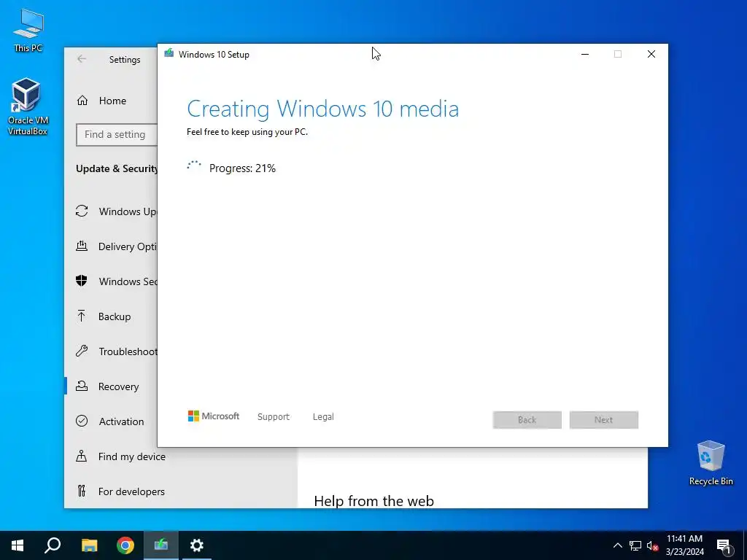This screenshot has height=560, width=747.
Task: Click the Progress: 21% status text
Action: 242,168
